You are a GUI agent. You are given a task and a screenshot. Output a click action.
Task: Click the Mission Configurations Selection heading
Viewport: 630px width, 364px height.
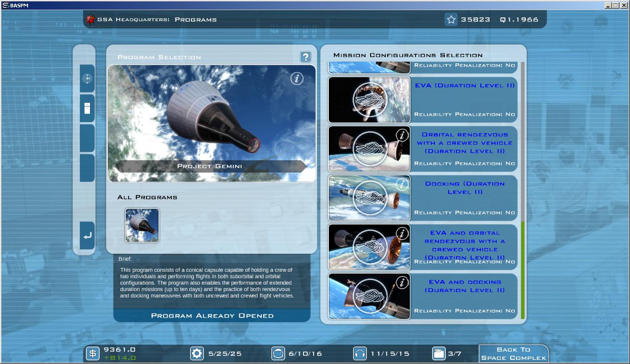coord(408,55)
